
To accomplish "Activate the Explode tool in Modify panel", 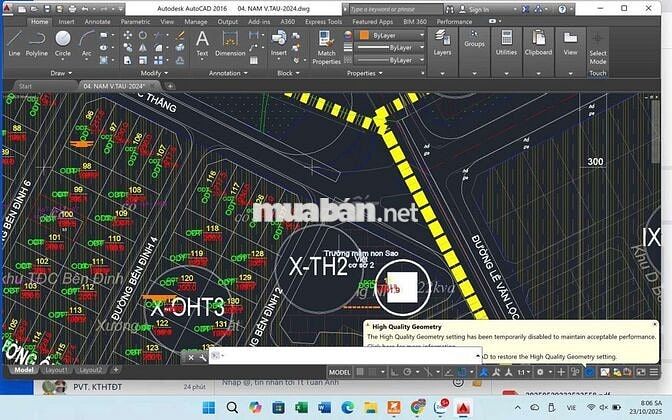I will point(180,48).
